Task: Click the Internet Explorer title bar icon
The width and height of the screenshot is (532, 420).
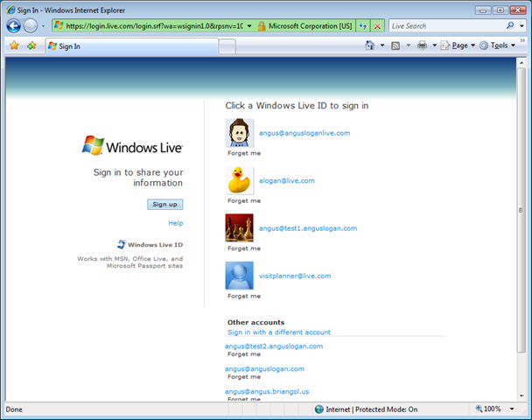Action: [x=10, y=10]
